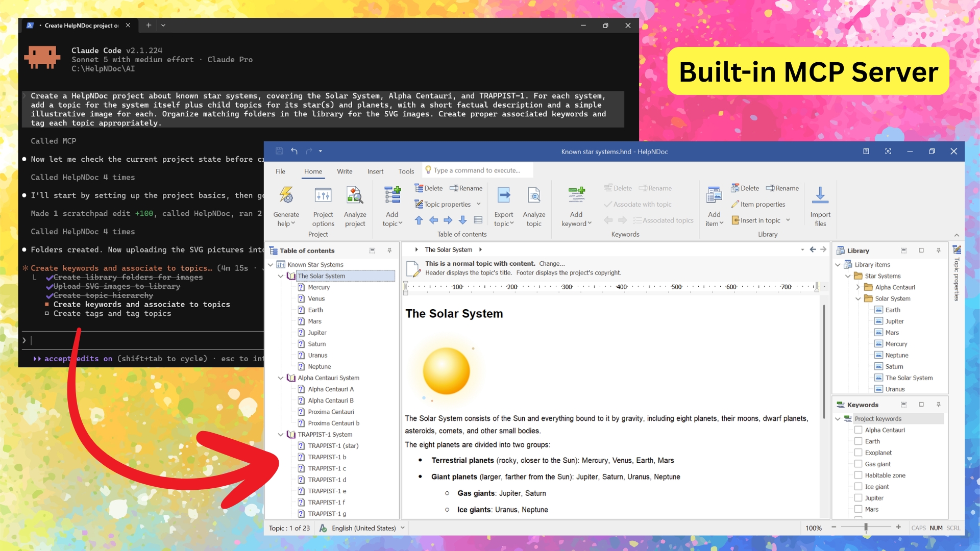Check the Jupiter keyword checkbox
980x551 pixels.
pos(859,498)
